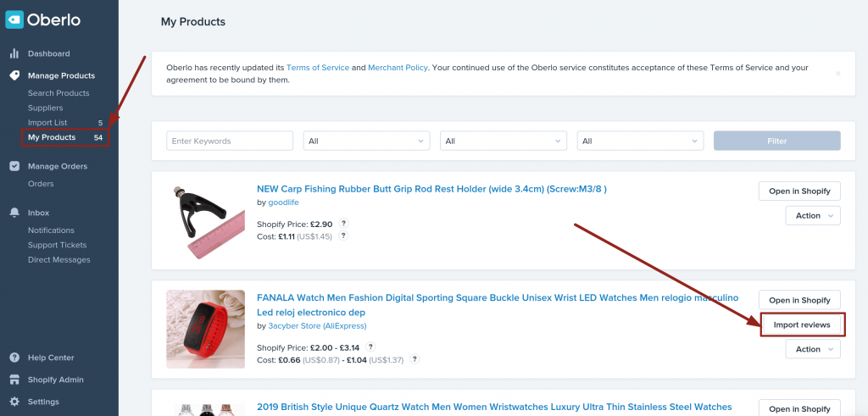This screenshot has width=868, height=416.
Task: Click help icon beside Cost £1.11
Action: coord(343,236)
